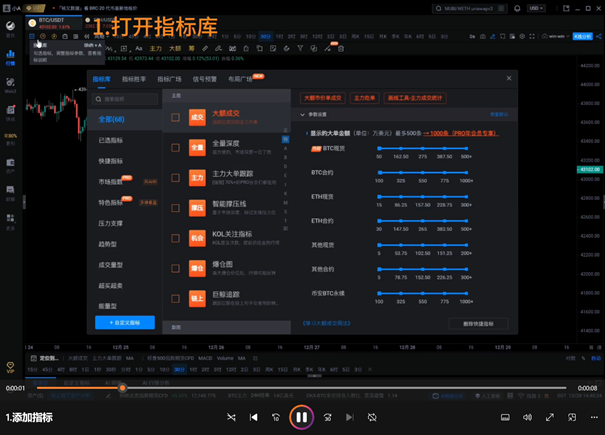
Task: Switch to the 信号预警 tab
Action: point(204,79)
